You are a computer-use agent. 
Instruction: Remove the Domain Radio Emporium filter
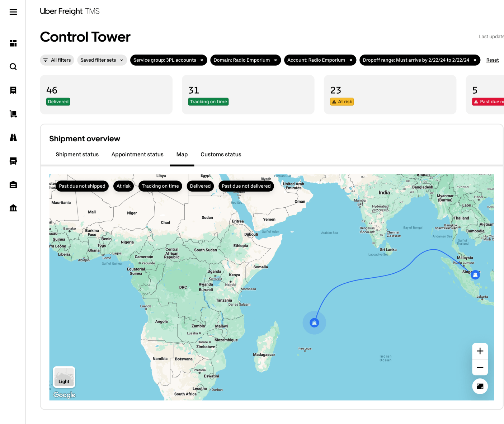coord(275,60)
